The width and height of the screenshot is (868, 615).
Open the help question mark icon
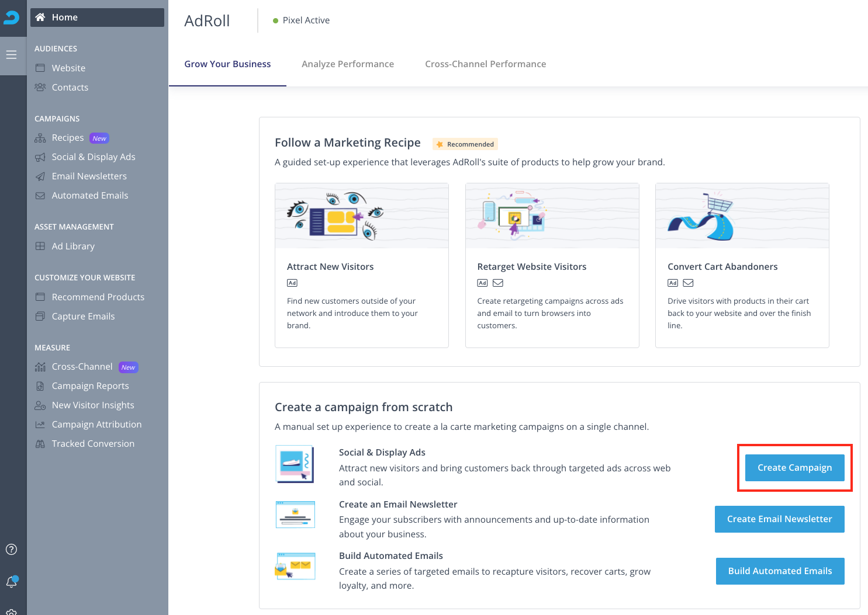(11, 549)
